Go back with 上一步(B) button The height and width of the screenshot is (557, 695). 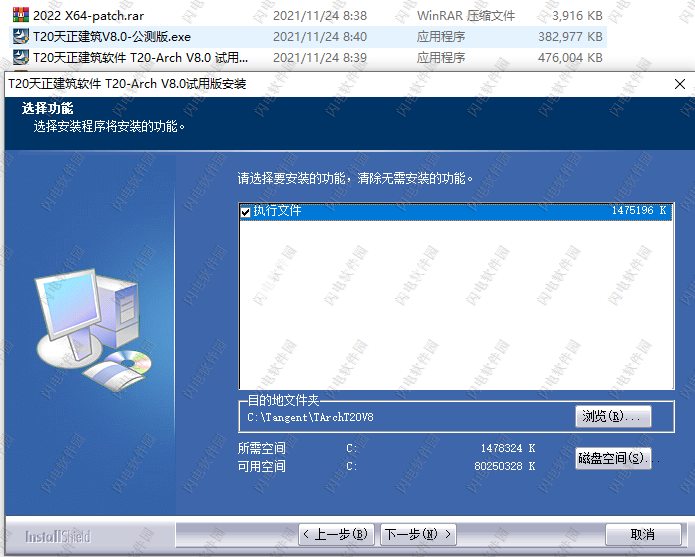pos(336,534)
